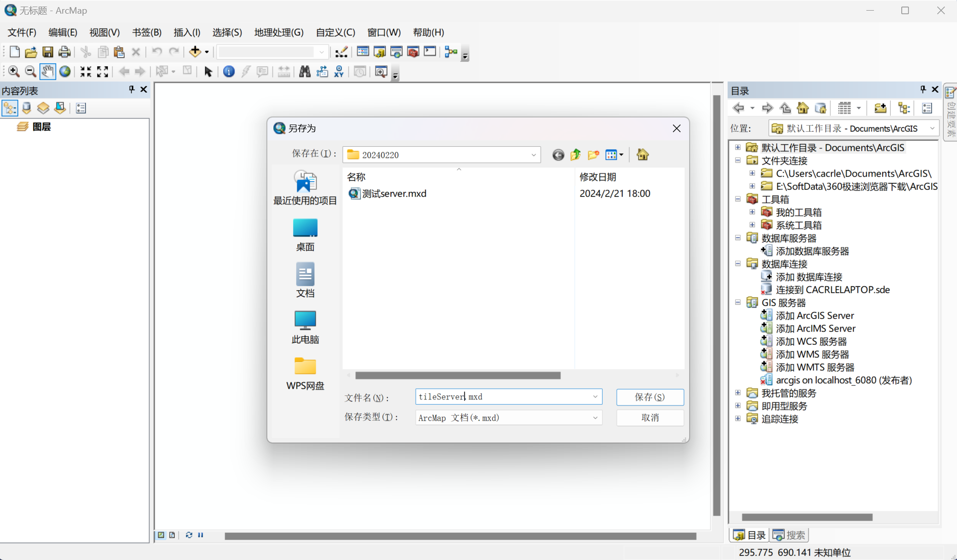This screenshot has width=957, height=560.
Task: Click the Add Data plus icon
Action: pyautogui.click(x=195, y=52)
